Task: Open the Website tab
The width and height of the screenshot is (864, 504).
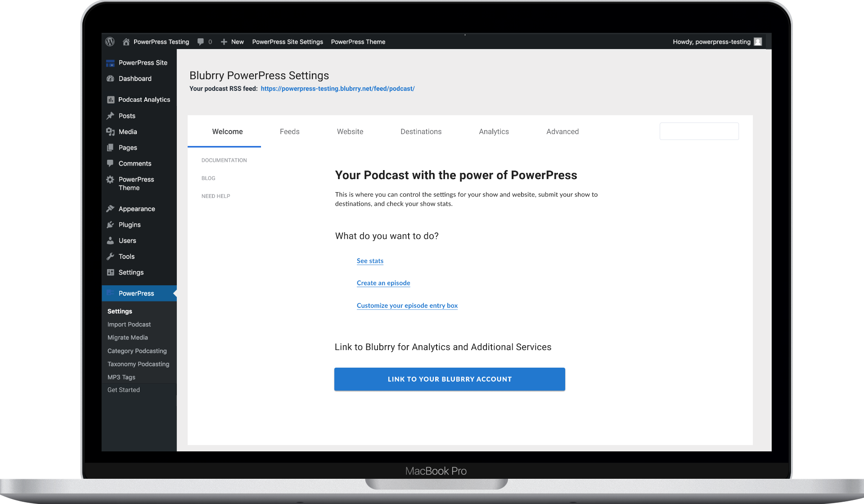Action: pyautogui.click(x=350, y=131)
